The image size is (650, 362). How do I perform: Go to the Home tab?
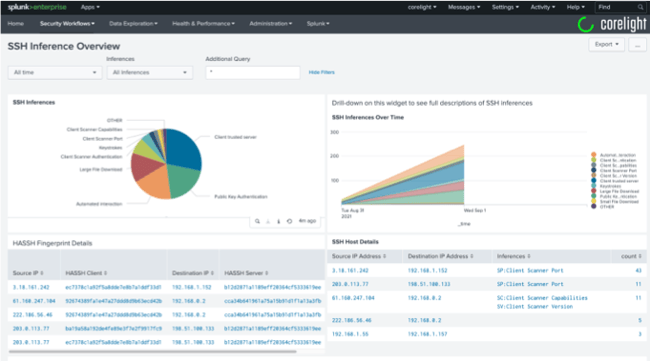point(16,24)
